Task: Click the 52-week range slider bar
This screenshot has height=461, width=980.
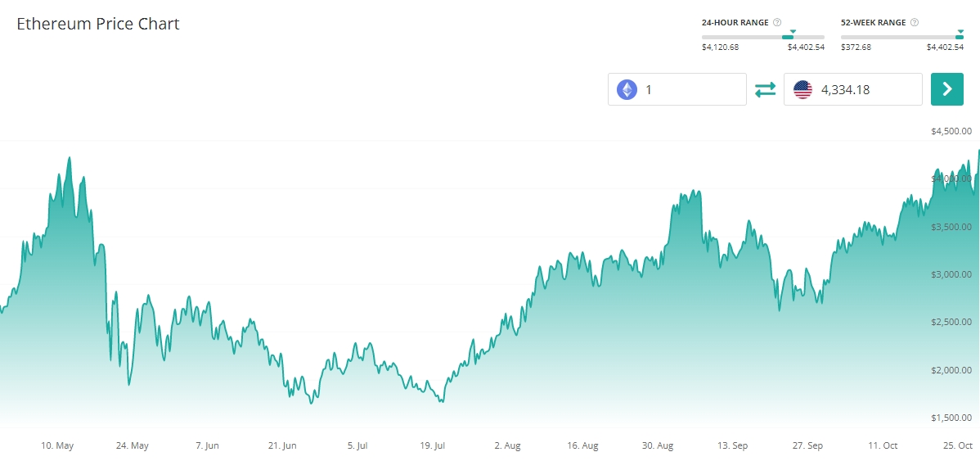Action: [901, 37]
